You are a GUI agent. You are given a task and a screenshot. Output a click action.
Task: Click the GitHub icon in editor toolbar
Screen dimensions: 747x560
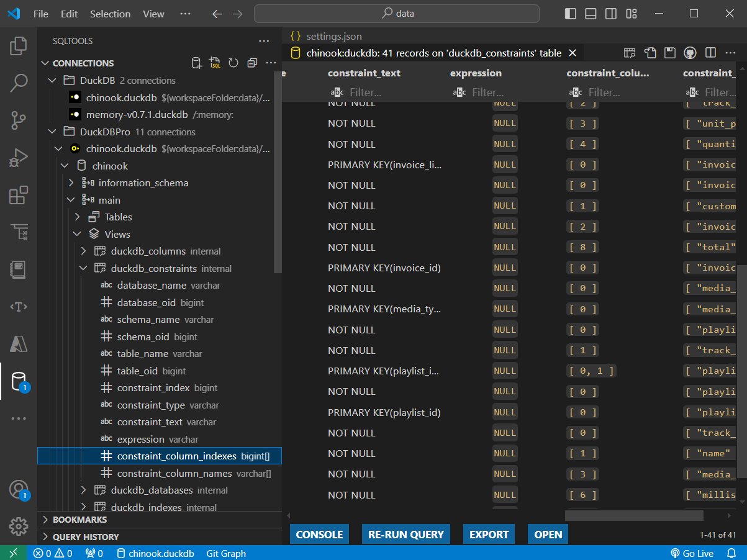pyautogui.click(x=690, y=53)
